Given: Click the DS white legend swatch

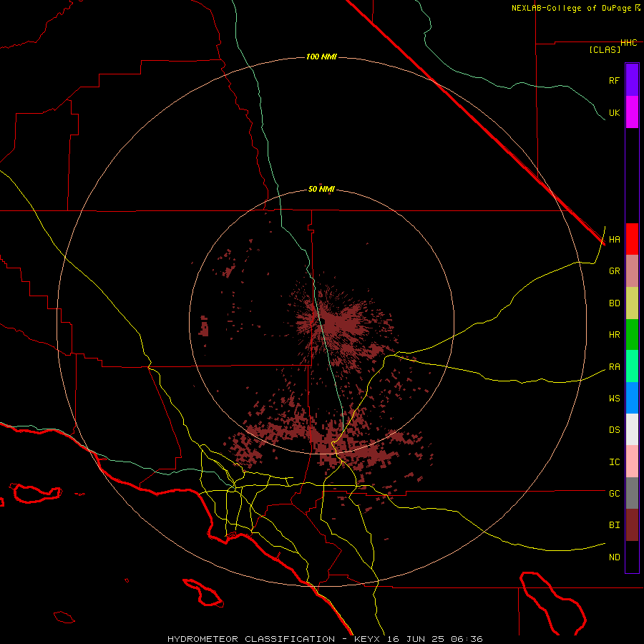Looking at the screenshot, I should pyautogui.click(x=632, y=429).
